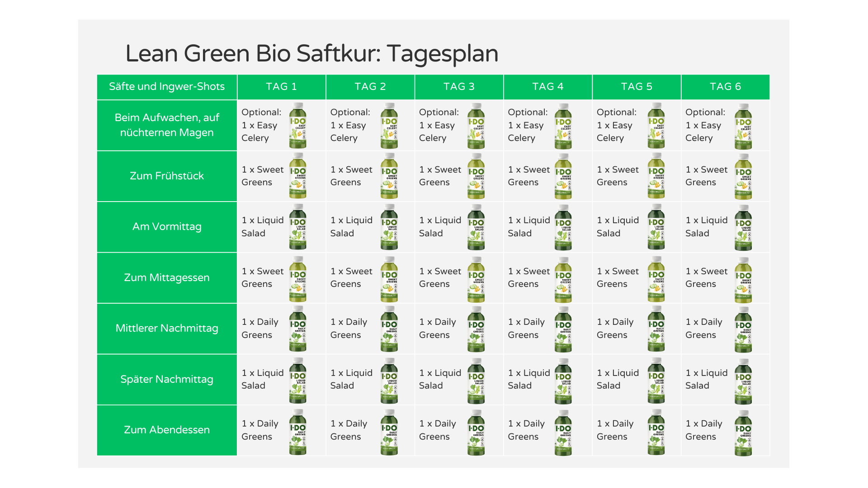This screenshot has width=868, height=488.
Task: Click the Zum Frühstück row label
Action: tap(167, 176)
